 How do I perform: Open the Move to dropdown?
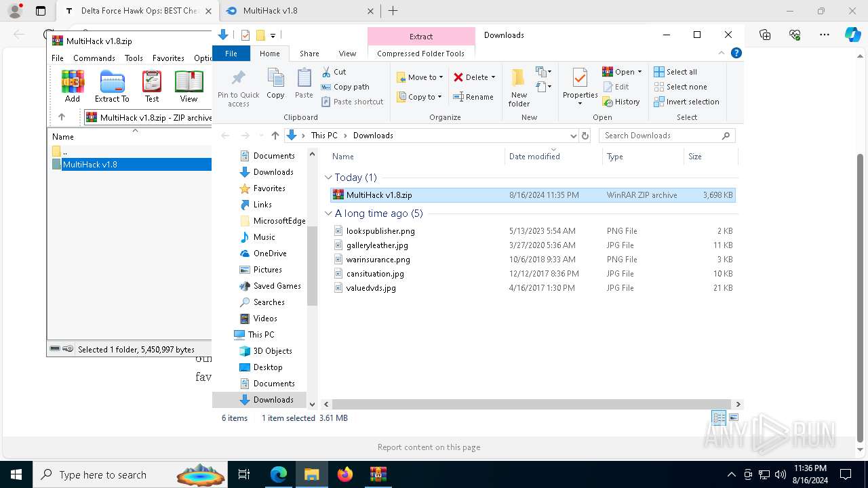point(420,77)
